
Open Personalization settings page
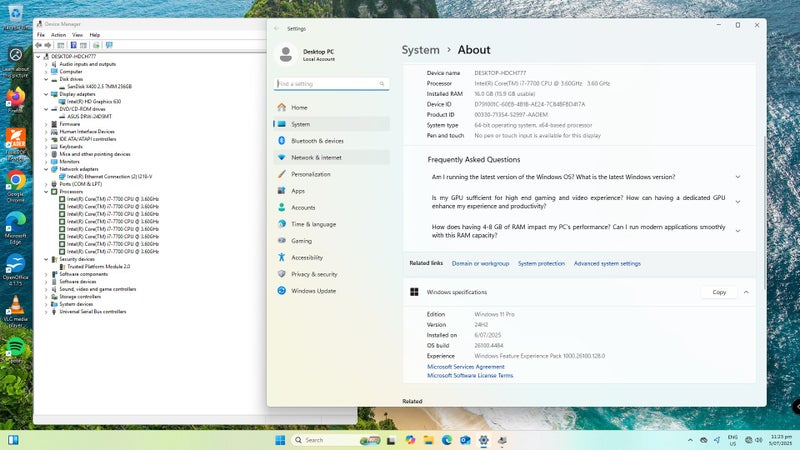[332, 174]
